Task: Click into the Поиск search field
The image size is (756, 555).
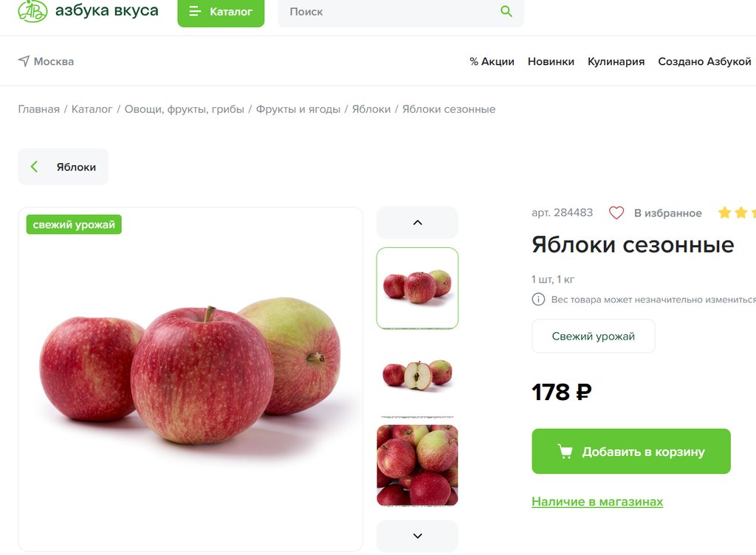Action: coord(391,12)
